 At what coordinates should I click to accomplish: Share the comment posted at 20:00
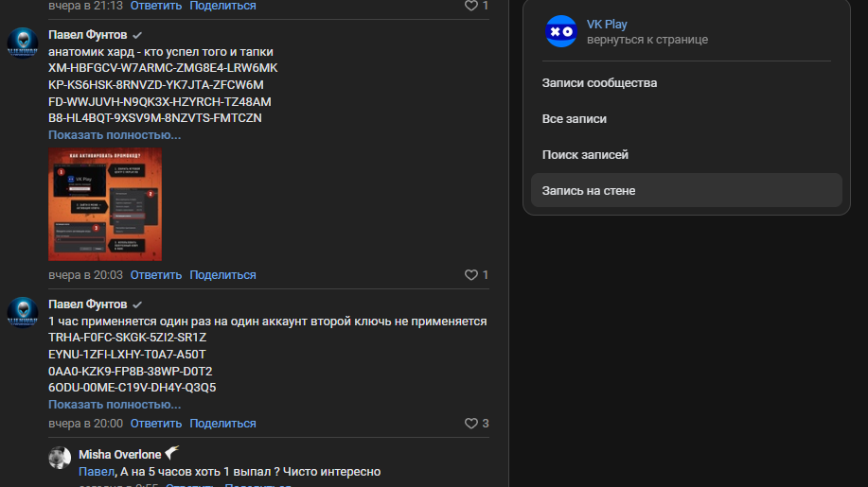[x=222, y=424]
